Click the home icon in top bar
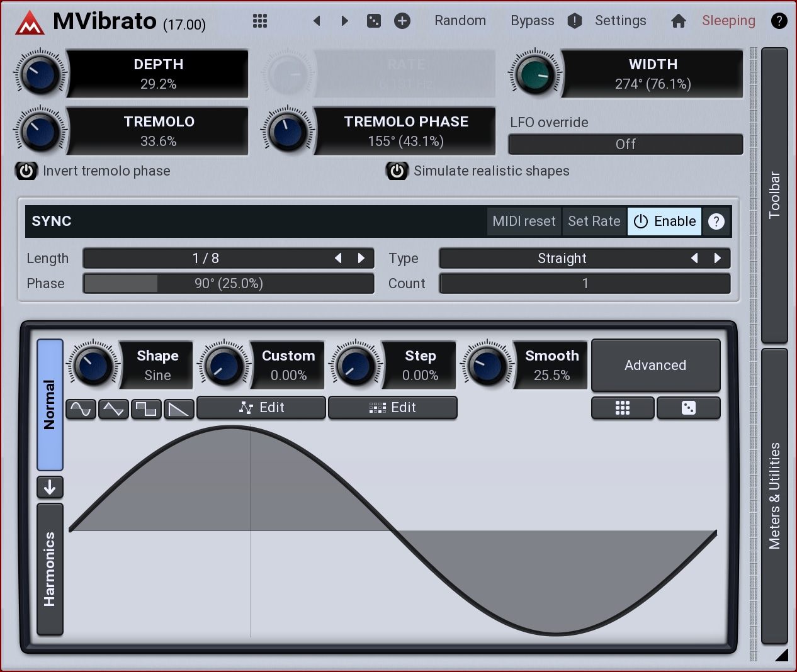Viewport: 797px width, 672px height. 678,21
